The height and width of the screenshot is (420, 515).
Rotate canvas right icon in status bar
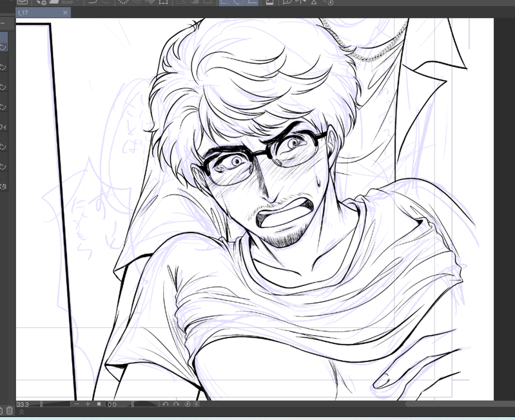[x=177, y=404]
